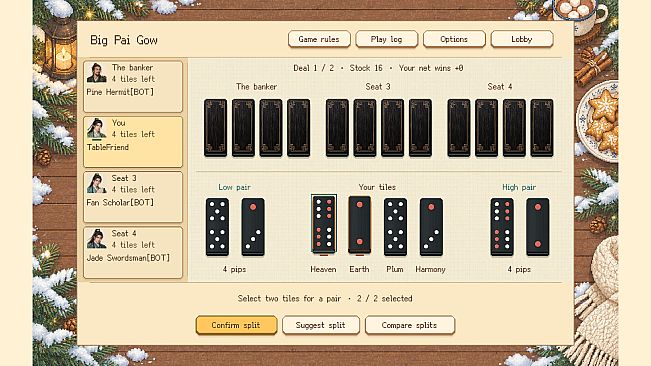Click the Low pair label
Image resolution: width=651 pixels, height=366 pixels.
(x=235, y=187)
